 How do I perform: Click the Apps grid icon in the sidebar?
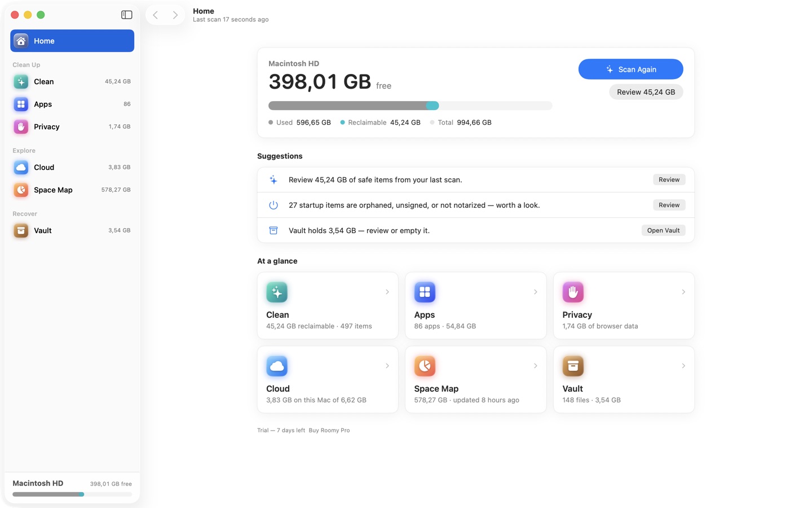pos(21,104)
